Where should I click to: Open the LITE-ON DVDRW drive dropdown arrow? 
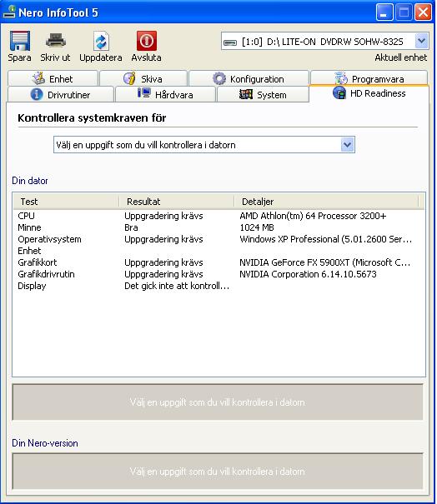pos(421,41)
